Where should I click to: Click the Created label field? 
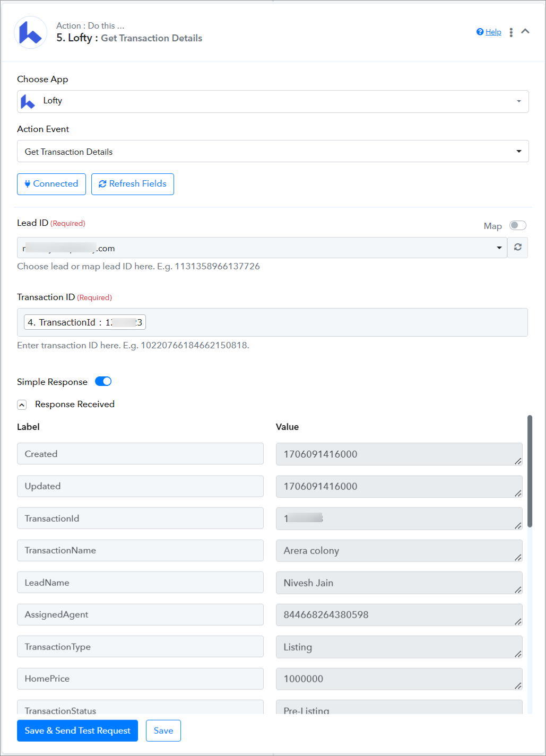coord(140,454)
